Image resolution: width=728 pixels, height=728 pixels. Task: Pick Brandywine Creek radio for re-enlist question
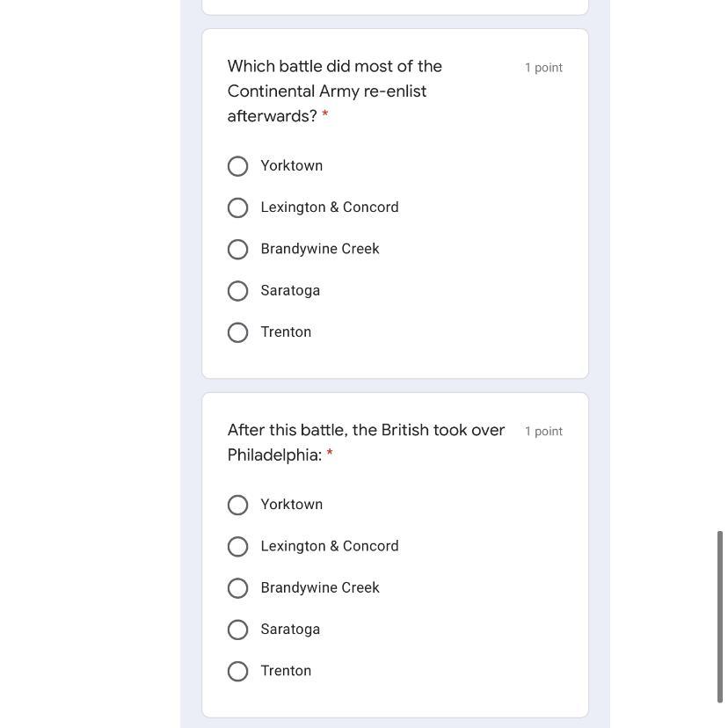237,250
